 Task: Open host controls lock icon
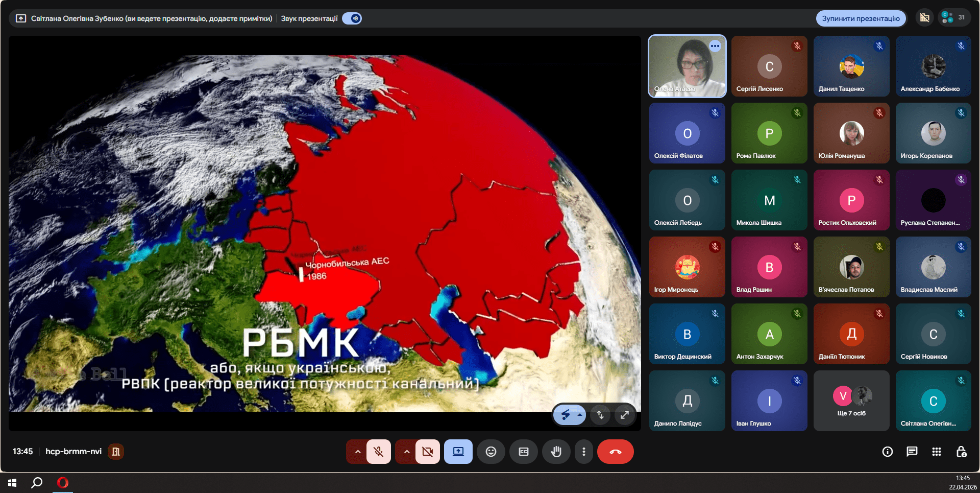pos(961,452)
